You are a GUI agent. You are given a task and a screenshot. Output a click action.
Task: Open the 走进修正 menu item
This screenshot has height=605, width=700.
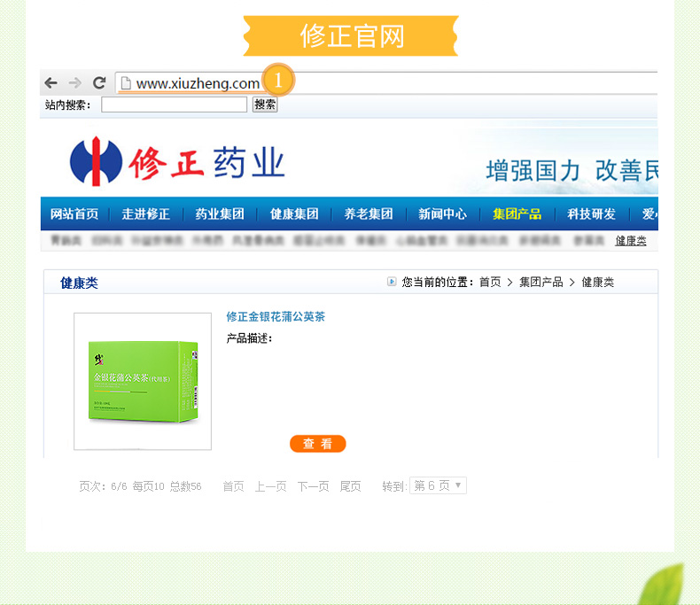(x=146, y=213)
